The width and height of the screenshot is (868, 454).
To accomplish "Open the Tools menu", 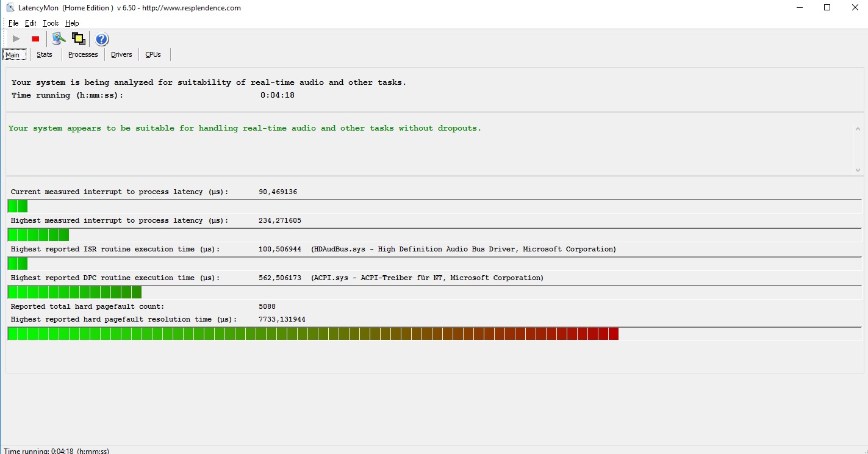I will coord(51,23).
